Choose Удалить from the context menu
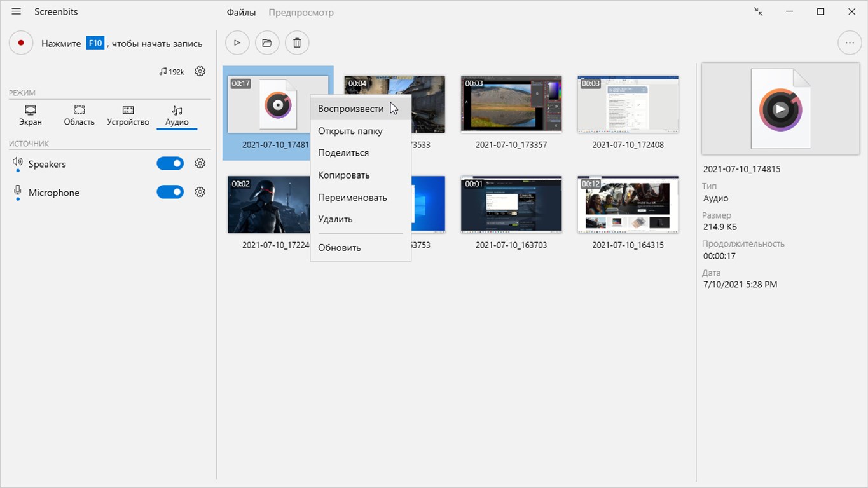The image size is (868, 488). (x=335, y=219)
